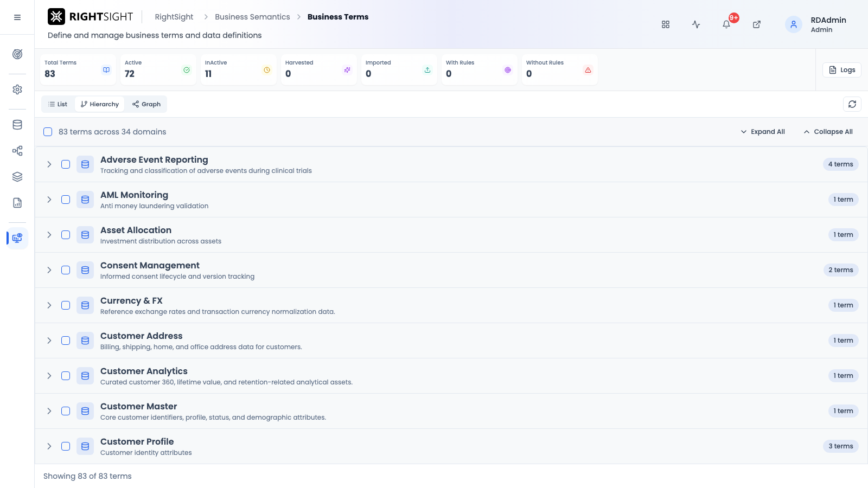Screen dimensions: 868x488
Task: Expand the Customer Analytics domain
Action: tap(49, 376)
